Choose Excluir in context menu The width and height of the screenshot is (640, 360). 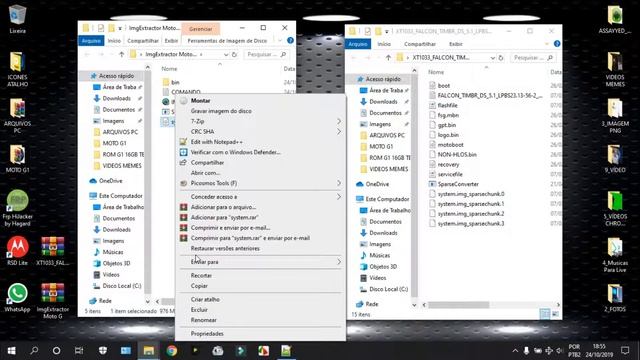click(x=260, y=309)
